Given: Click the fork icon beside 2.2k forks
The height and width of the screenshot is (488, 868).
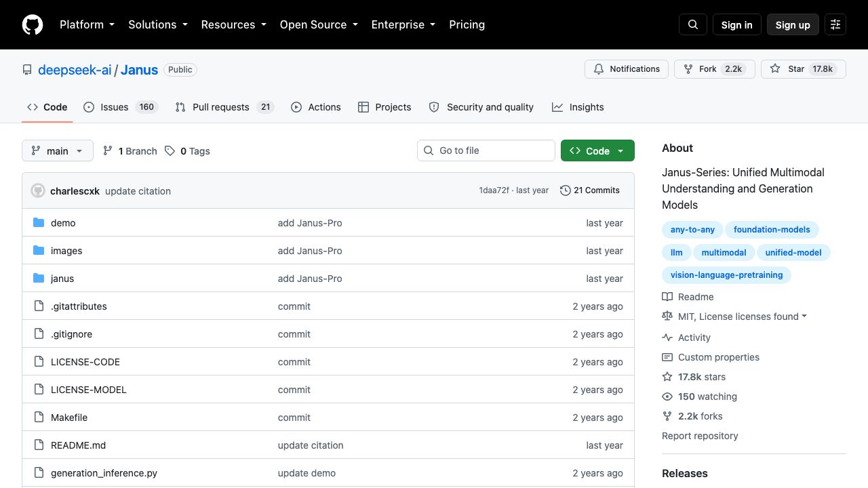Looking at the screenshot, I should tap(667, 416).
